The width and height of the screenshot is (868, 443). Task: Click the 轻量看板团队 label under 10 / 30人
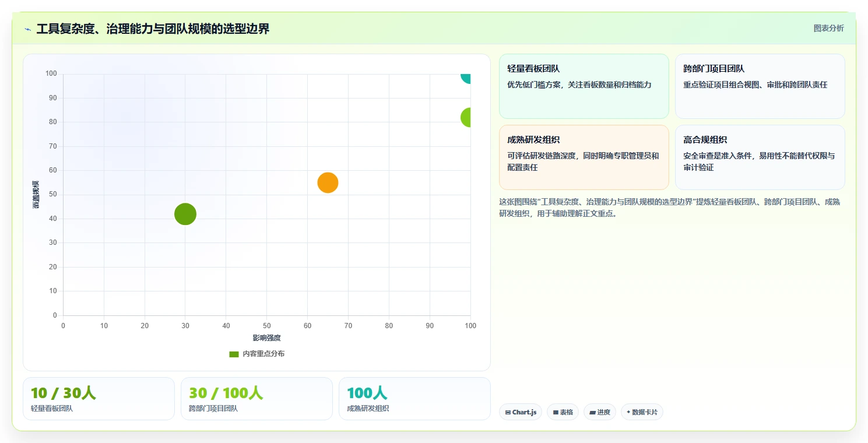52,409
